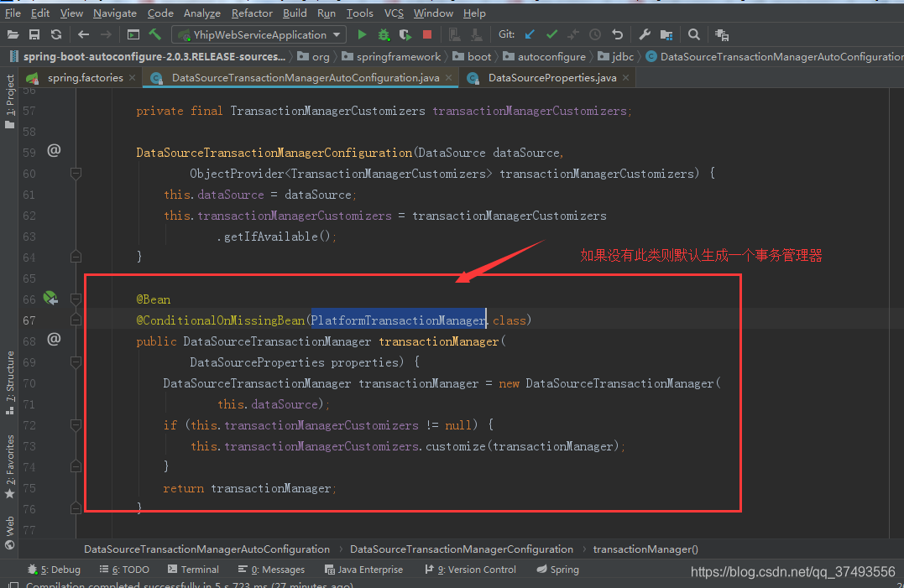
Task: Open file via the folder toolbar icon
Action: click(x=13, y=34)
